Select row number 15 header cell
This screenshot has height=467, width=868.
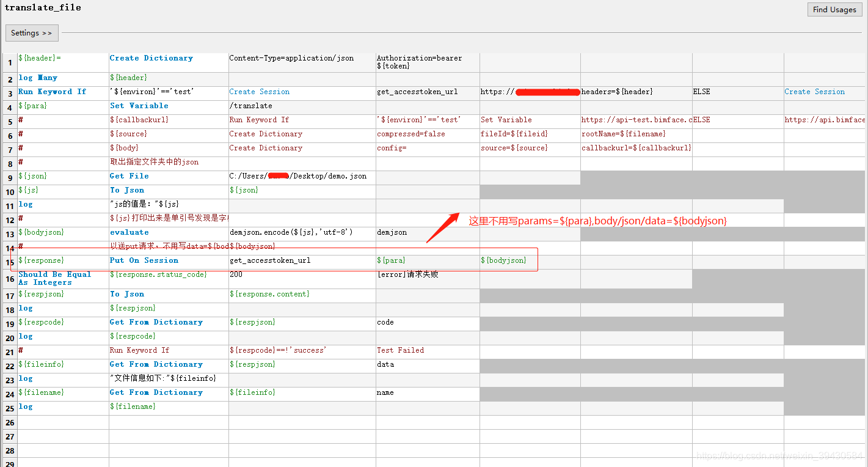pyautogui.click(x=9, y=260)
